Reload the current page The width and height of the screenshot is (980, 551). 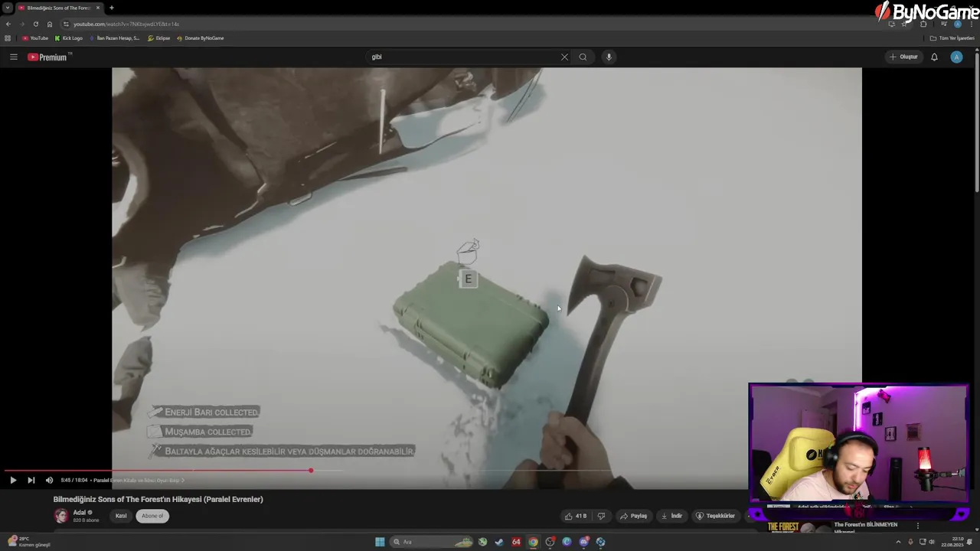(35, 24)
